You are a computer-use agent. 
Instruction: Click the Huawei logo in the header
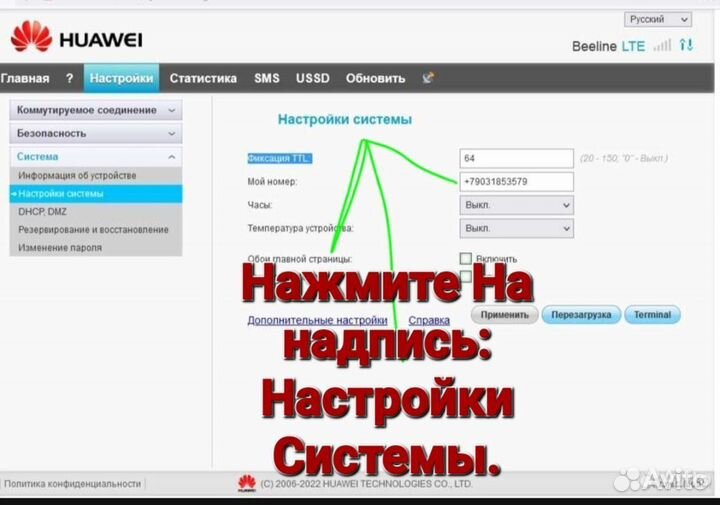click(x=76, y=37)
